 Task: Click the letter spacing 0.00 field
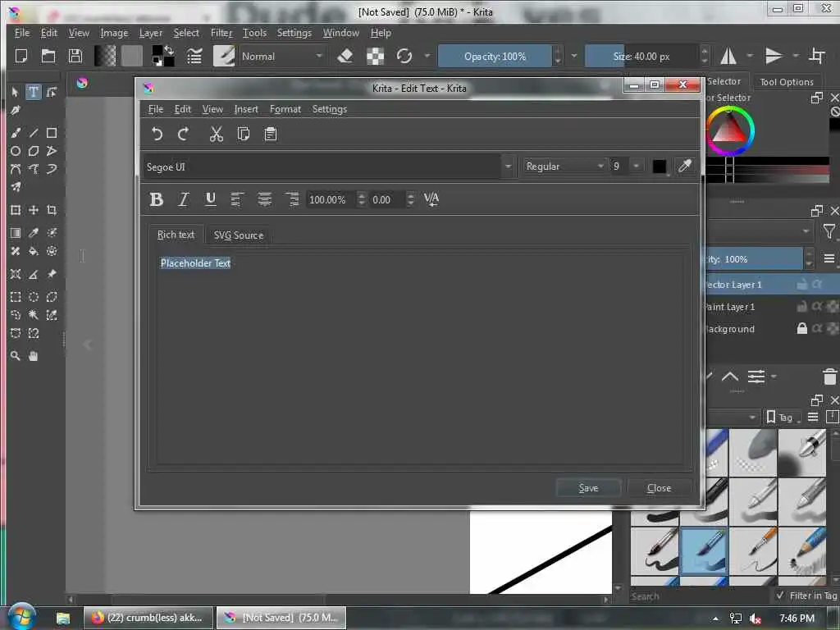click(389, 200)
